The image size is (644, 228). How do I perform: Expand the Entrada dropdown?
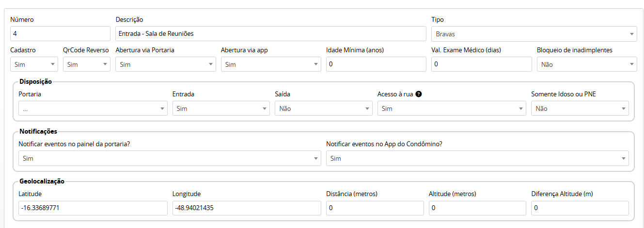point(220,108)
